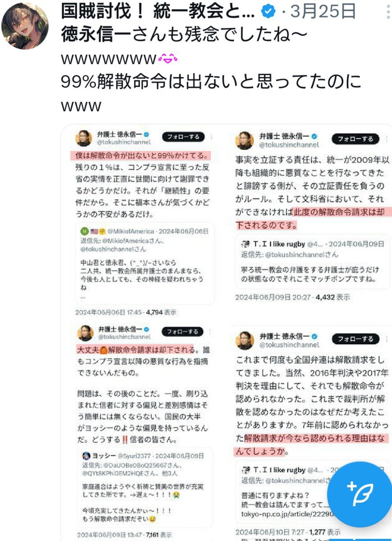Viewport: 392px width, 541px height.
Task: Click 徳永信一 avatar in the 99% tweet
Action: point(84,138)
